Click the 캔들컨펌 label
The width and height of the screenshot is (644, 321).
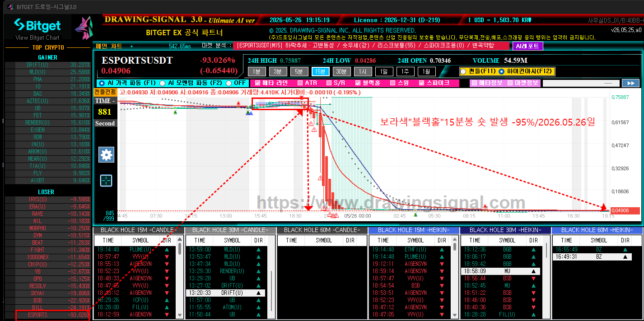tap(105, 92)
